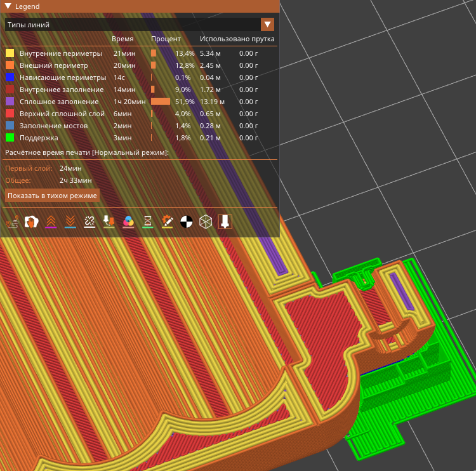Toggle the color changes icon
The image size is (476, 471).
tap(128, 222)
